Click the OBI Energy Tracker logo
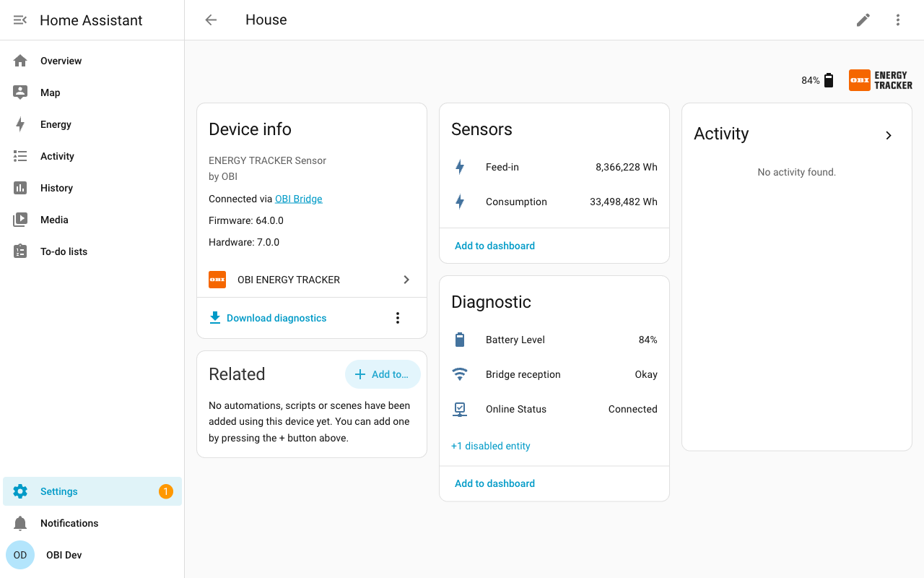Image resolution: width=924 pixels, height=578 pixels. point(881,80)
